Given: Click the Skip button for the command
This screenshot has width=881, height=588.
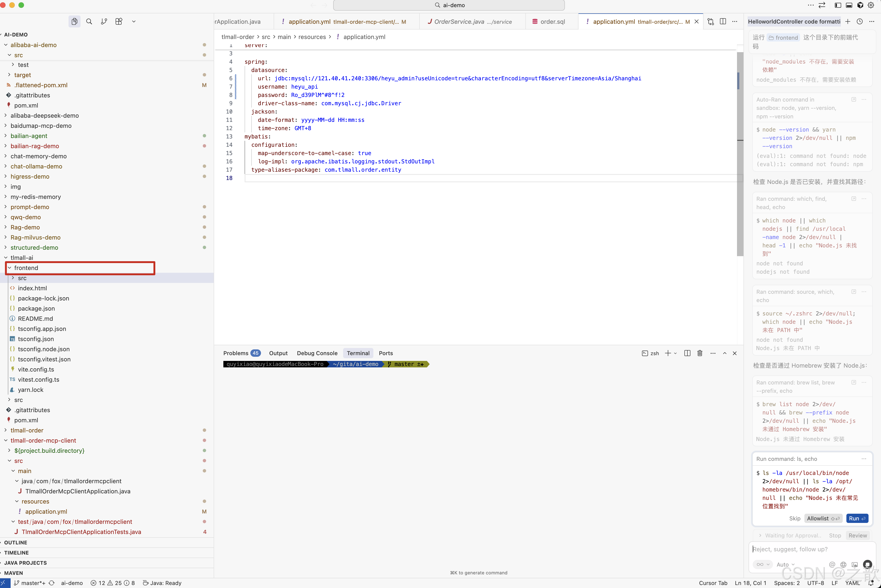Looking at the screenshot, I should tap(794, 518).
